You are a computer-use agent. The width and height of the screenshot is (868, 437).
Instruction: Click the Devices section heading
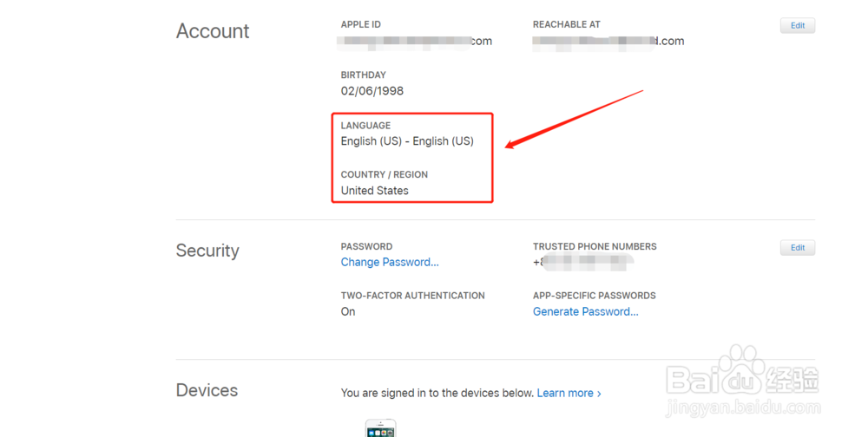(207, 391)
